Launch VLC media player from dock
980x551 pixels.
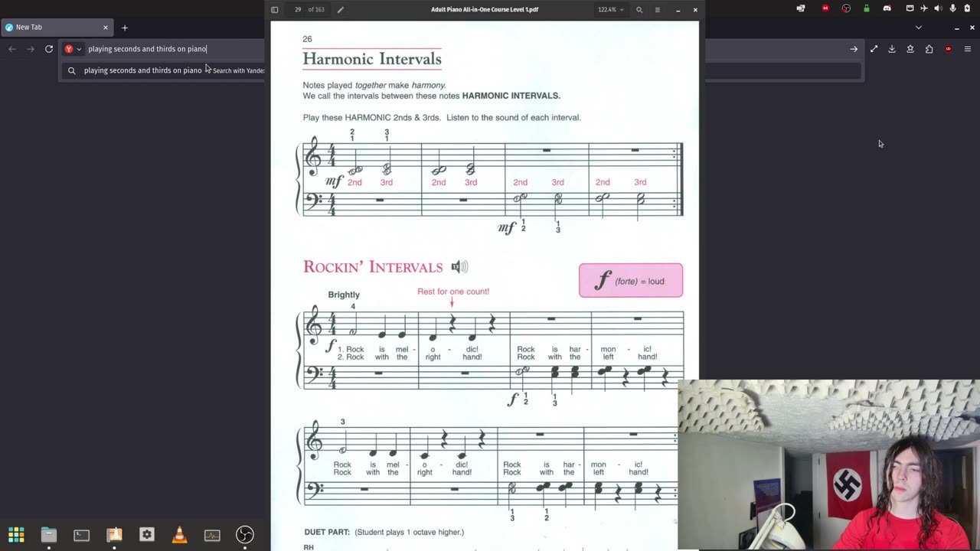[179, 535]
